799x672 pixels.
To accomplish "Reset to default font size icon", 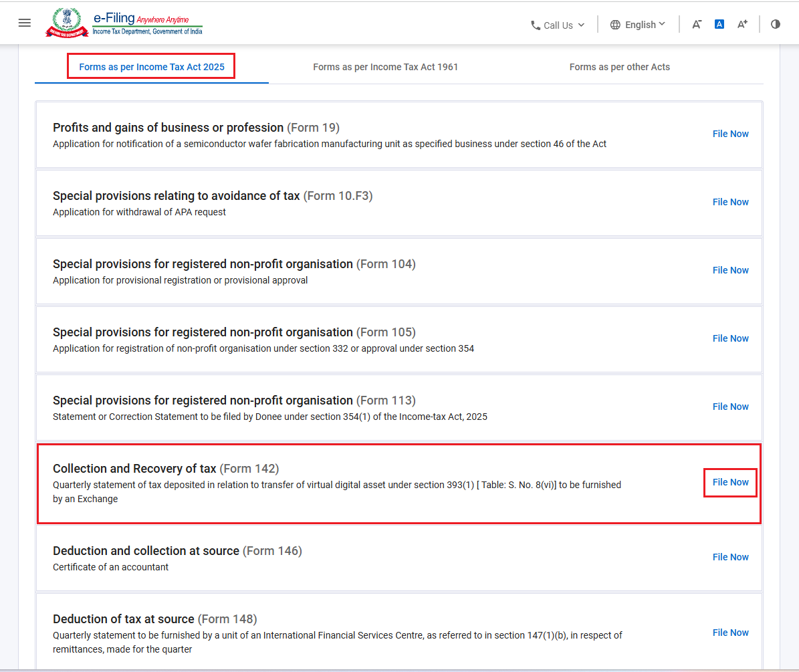I will pos(719,24).
